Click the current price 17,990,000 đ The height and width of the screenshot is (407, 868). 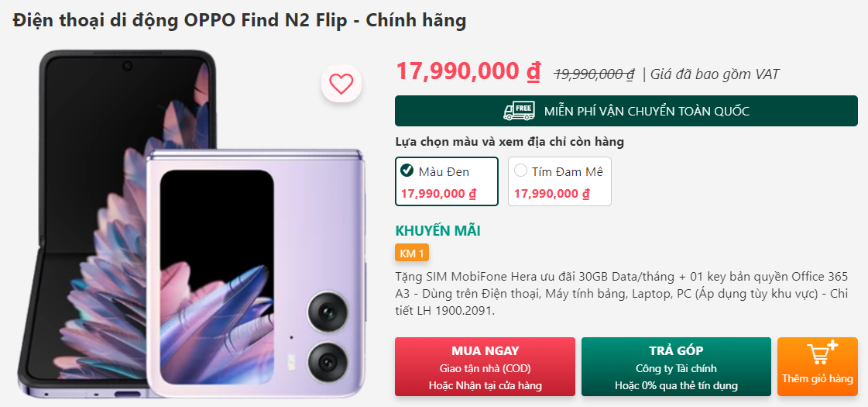coord(468,71)
